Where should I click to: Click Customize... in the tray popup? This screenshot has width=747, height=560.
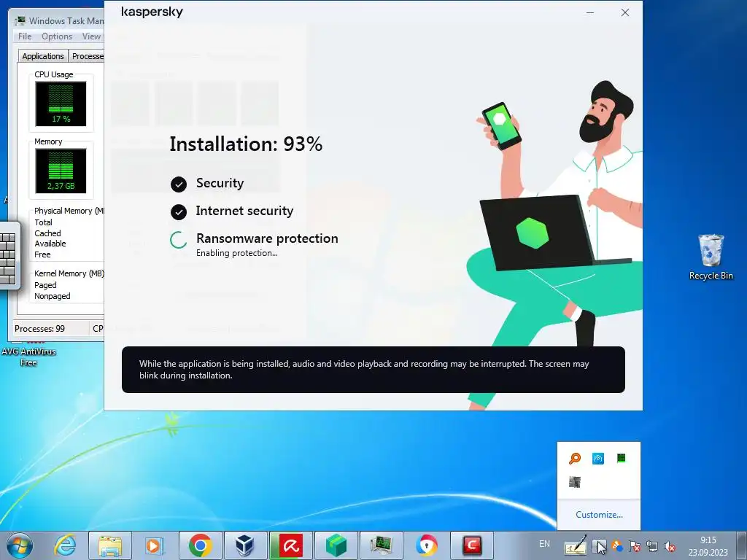[599, 514]
